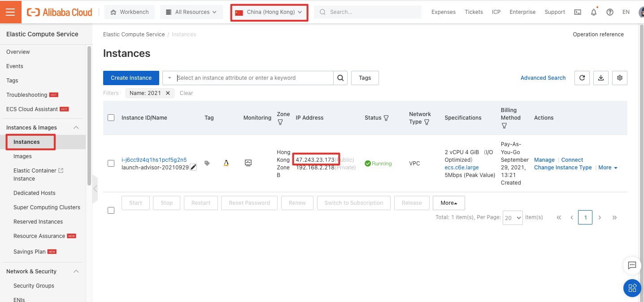Collapse the Network & Security section
Viewport: 644px width, 302px height.
pos(76,272)
